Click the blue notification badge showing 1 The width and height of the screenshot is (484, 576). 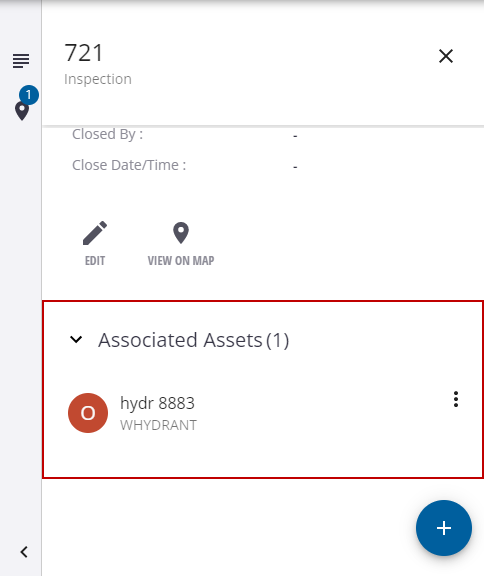[29, 95]
